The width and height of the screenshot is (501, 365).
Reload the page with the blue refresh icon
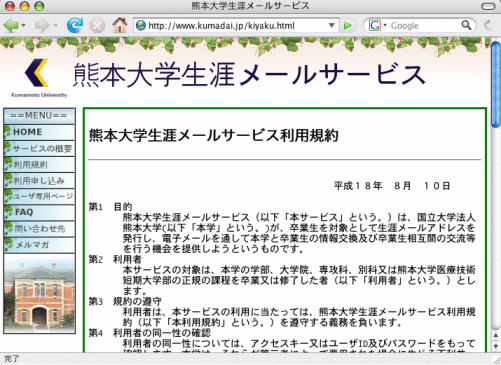click(75, 25)
